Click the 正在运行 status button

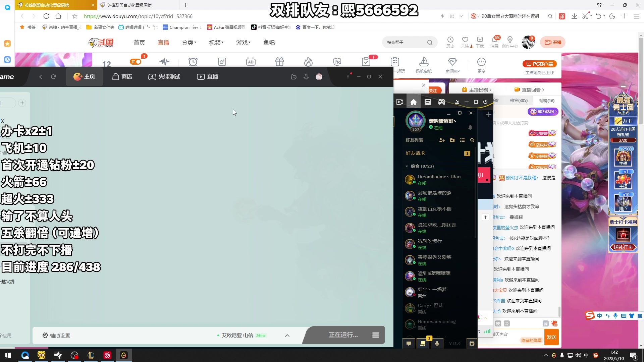tap(343, 335)
